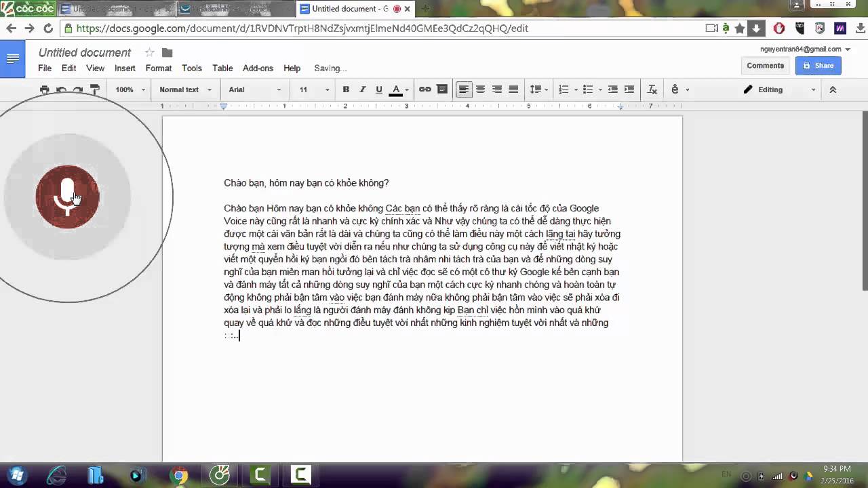The image size is (868, 488).
Task: Insert a link with the chain icon
Action: pos(425,89)
